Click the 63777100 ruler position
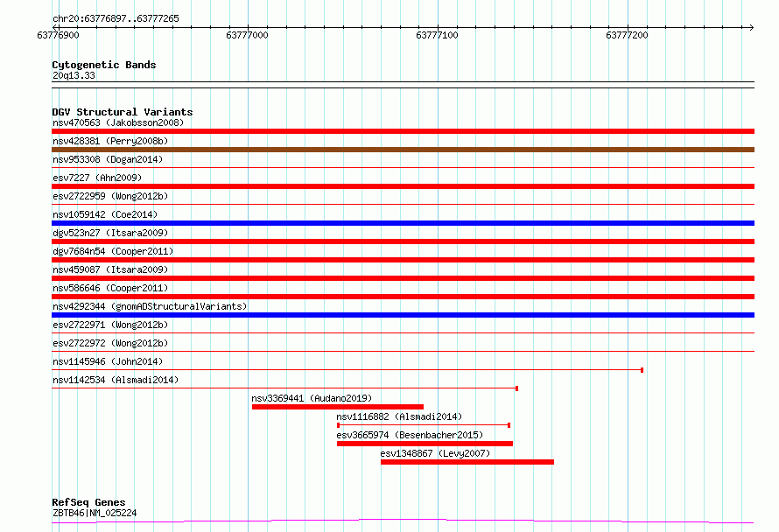The width and height of the screenshot is (779, 532). tap(437, 35)
